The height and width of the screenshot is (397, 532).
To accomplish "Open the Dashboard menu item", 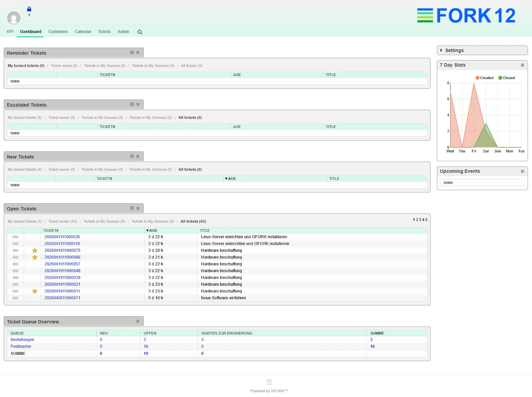I will tap(31, 32).
